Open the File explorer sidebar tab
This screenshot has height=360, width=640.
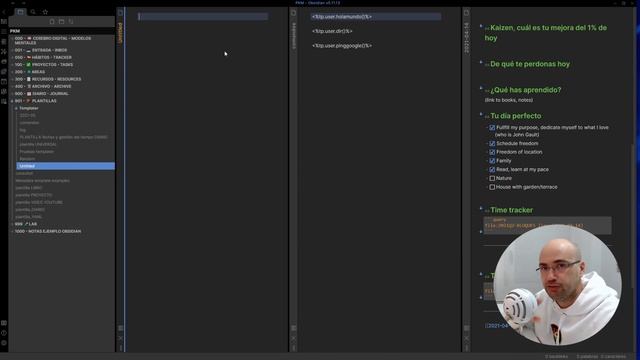click(x=20, y=12)
